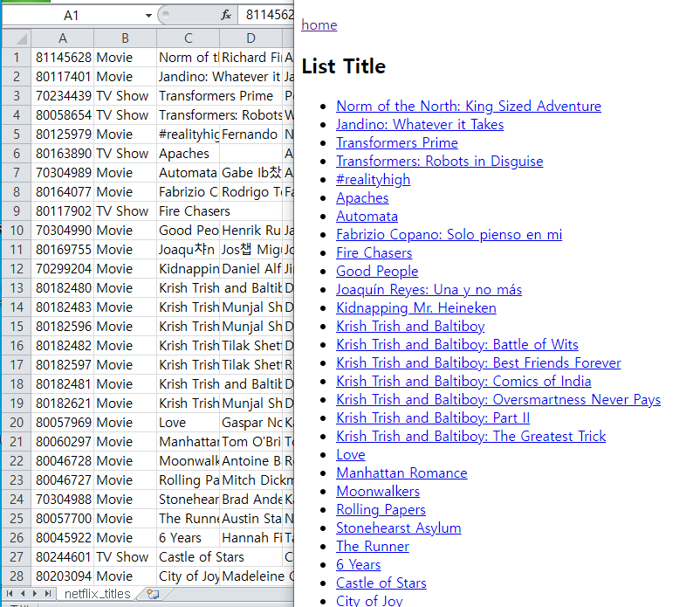
Task: Open the Good People link
Action: 377,271
